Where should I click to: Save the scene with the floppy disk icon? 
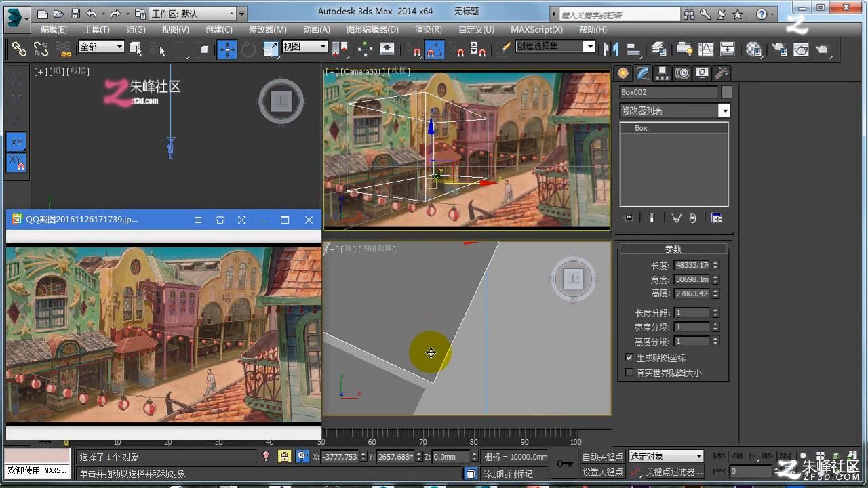point(75,14)
